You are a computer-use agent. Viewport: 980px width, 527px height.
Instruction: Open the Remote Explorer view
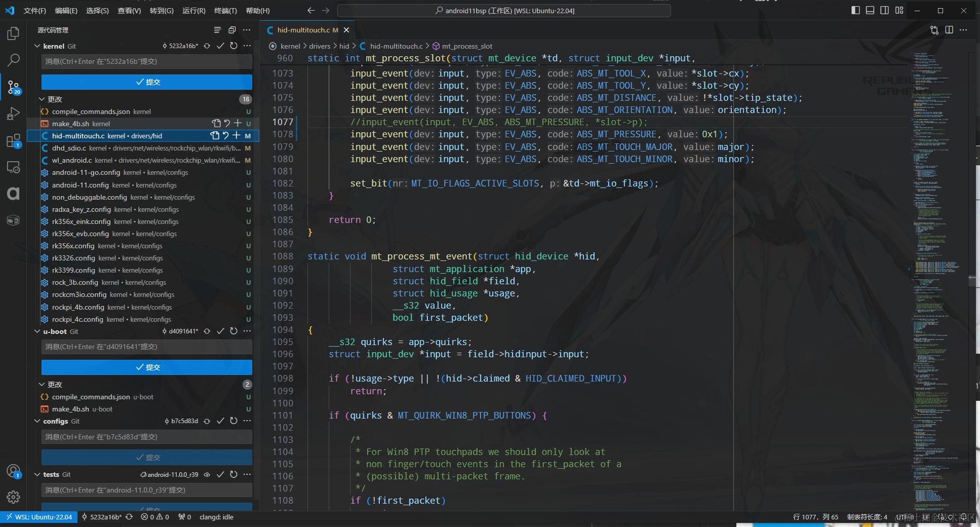coord(13,167)
